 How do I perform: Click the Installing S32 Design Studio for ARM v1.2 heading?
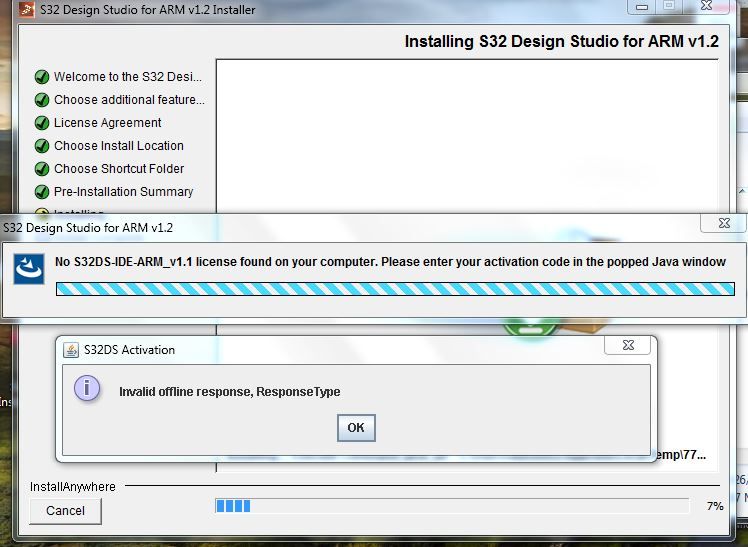click(561, 41)
